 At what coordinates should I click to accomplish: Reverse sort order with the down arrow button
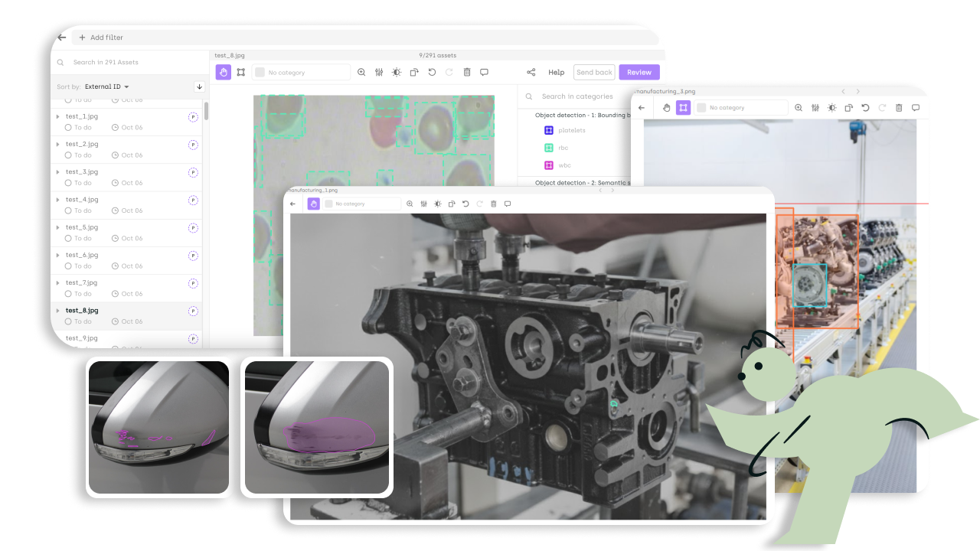(x=199, y=86)
